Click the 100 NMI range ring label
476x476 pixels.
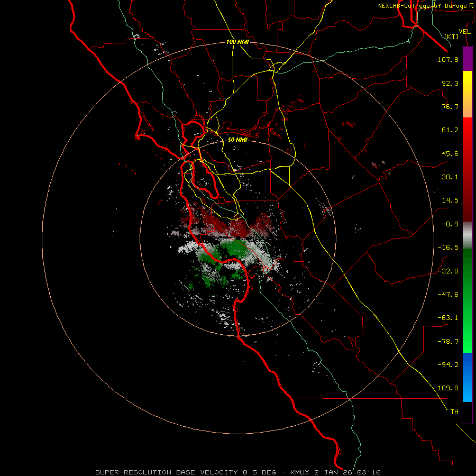pyautogui.click(x=237, y=42)
